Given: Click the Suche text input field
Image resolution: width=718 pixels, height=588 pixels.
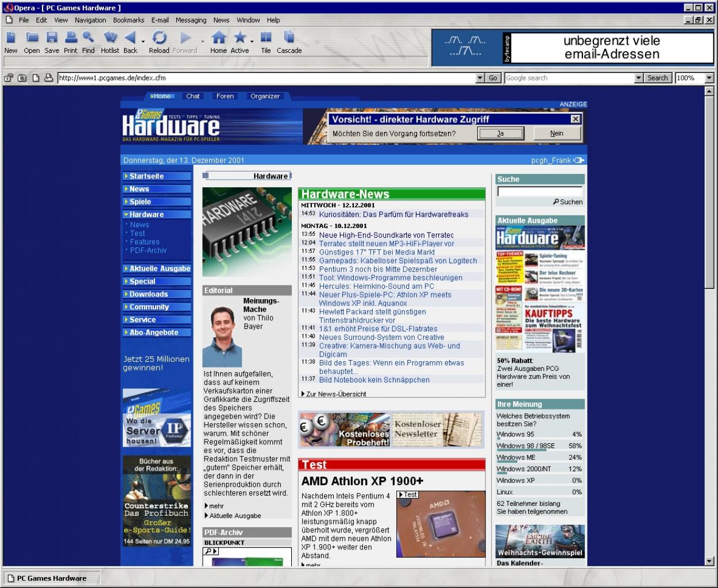Looking at the screenshot, I should click(x=540, y=192).
